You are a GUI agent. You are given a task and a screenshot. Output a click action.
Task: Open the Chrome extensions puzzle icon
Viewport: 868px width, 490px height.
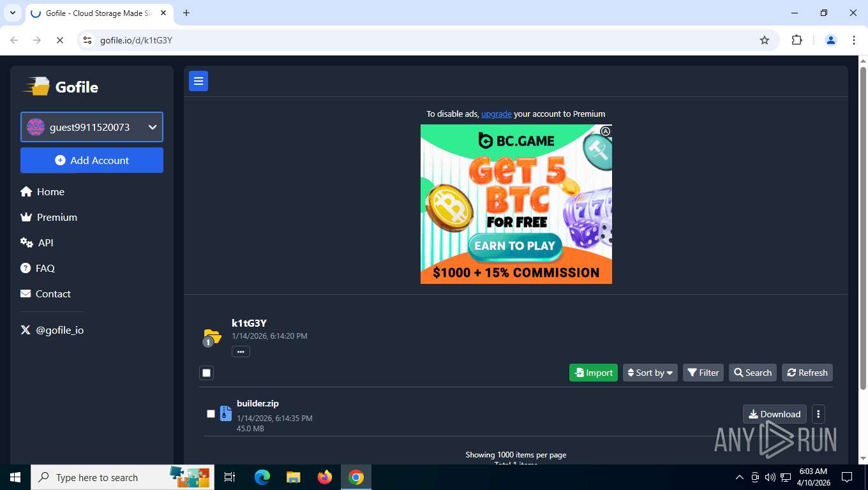[x=797, y=40]
